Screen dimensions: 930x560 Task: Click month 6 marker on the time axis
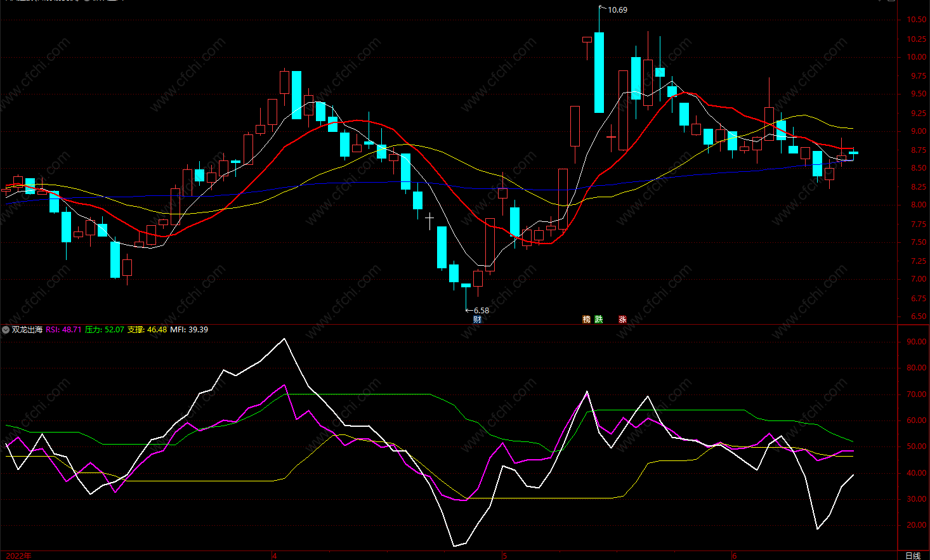click(735, 556)
